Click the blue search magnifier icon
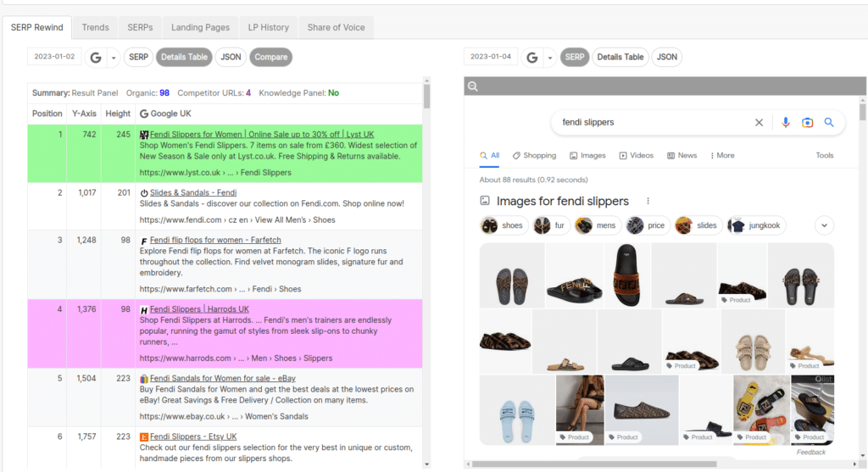Screen dimensions: 868x472 tap(829, 122)
